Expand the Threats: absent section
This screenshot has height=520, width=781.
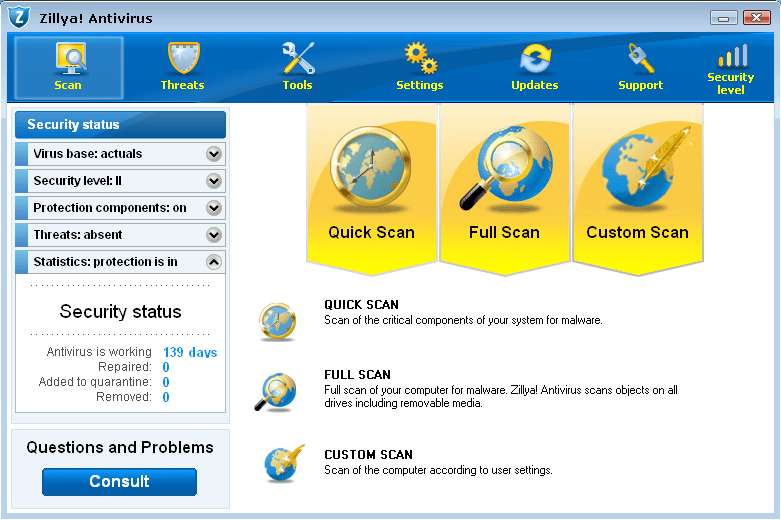point(213,235)
